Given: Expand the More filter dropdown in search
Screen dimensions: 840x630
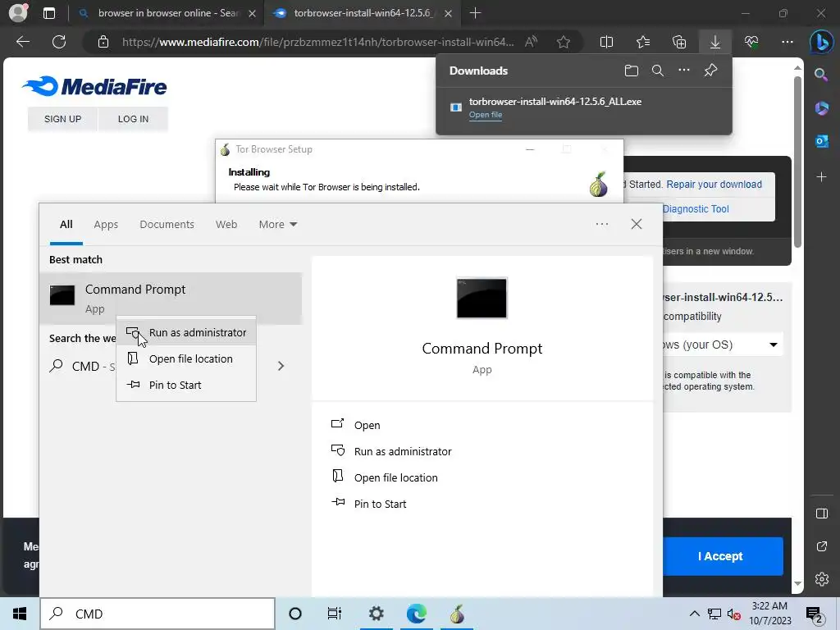Looking at the screenshot, I should 277,225.
